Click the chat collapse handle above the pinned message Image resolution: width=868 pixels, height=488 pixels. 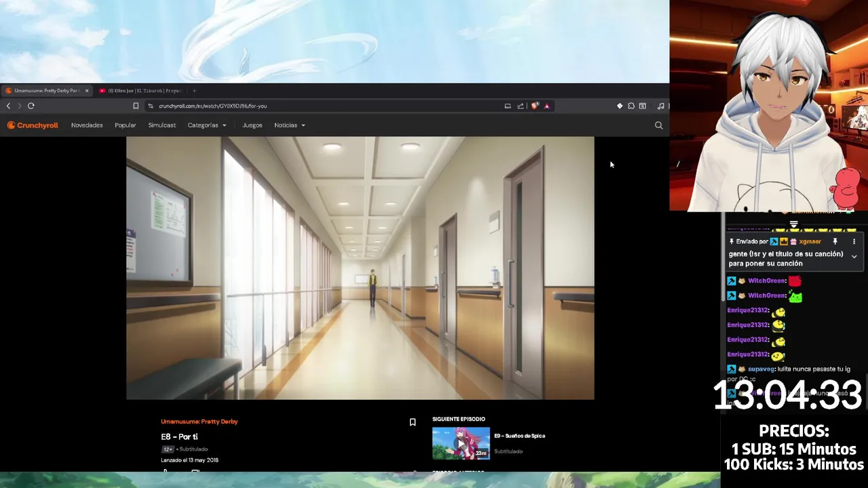pos(793,224)
